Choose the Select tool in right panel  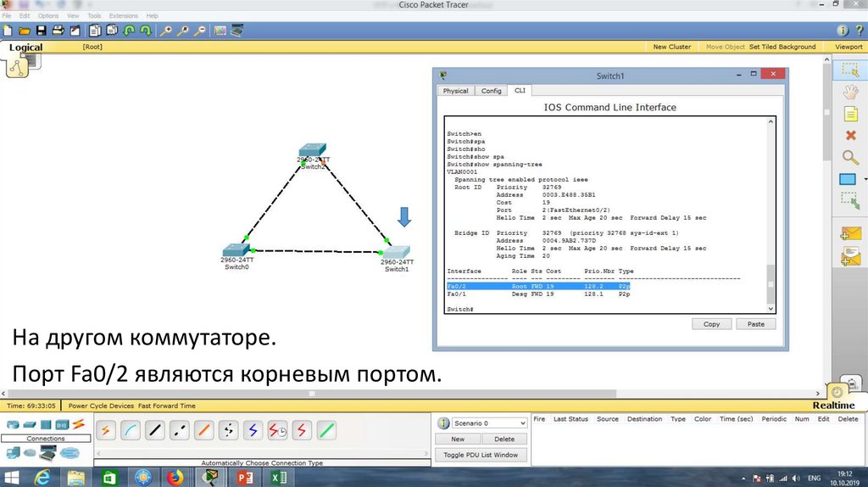(849, 70)
